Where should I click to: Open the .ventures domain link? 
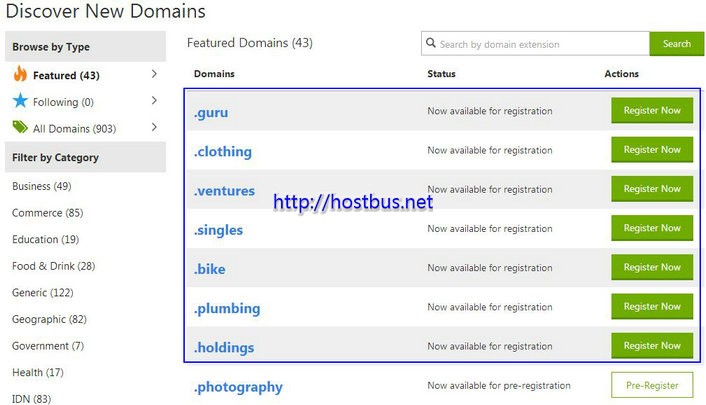[224, 191]
